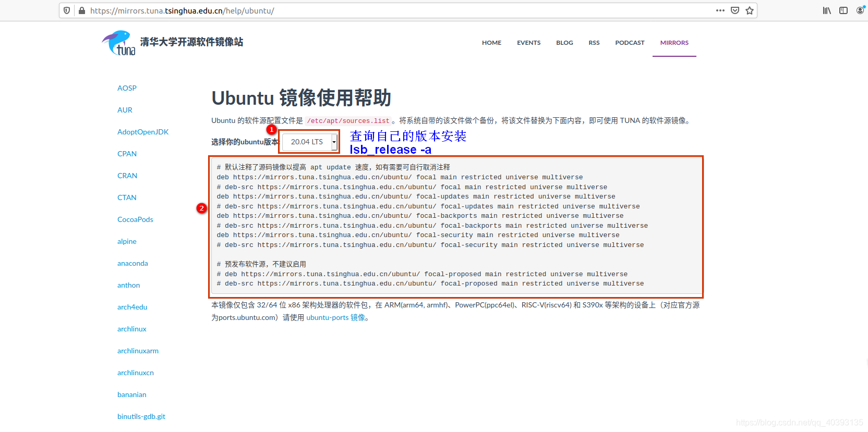Open the Ubuntu version dropdown showing 20.04 LTS
Screen dimensions: 868x432
[x=310, y=142]
